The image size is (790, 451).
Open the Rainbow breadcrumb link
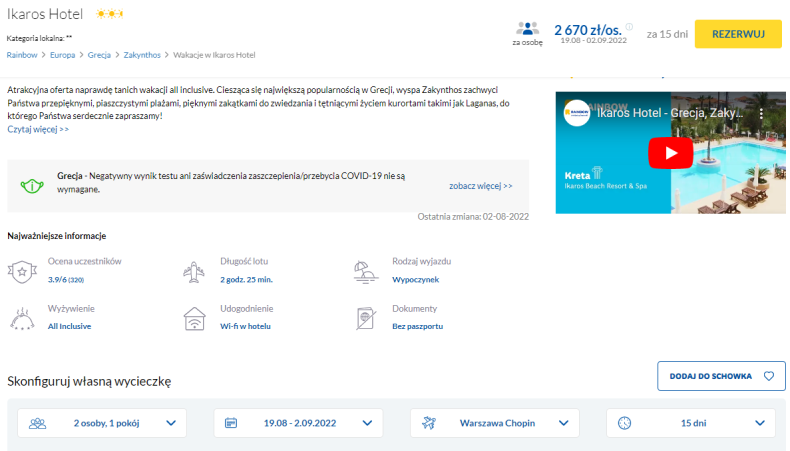pos(22,55)
